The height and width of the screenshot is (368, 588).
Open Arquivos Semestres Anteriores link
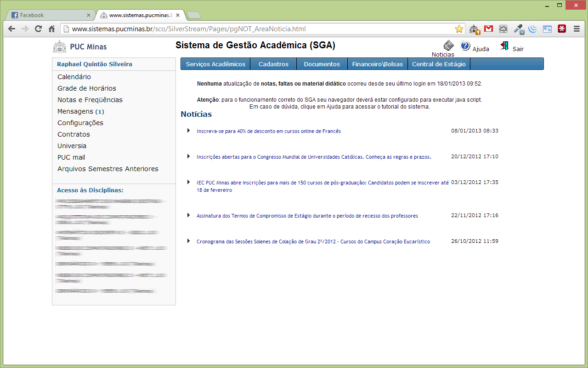(x=108, y=169)
